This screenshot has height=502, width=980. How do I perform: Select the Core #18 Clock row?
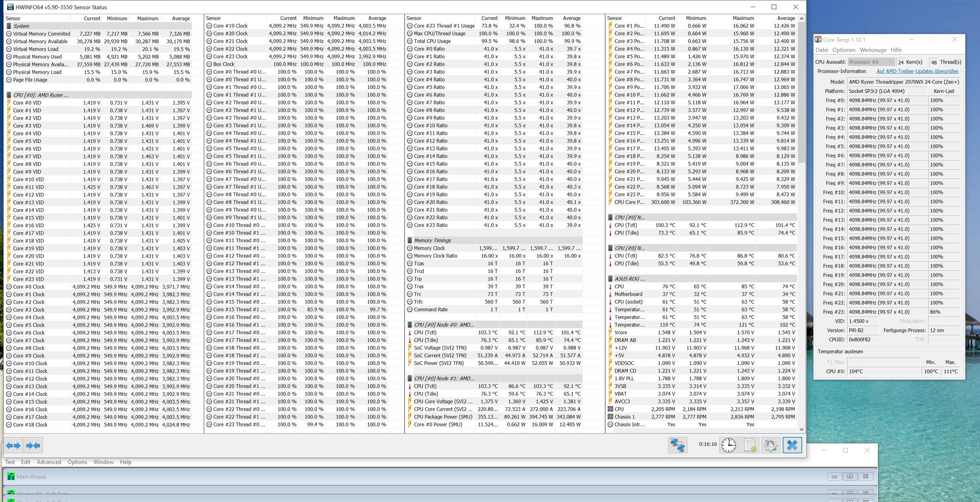98,424
